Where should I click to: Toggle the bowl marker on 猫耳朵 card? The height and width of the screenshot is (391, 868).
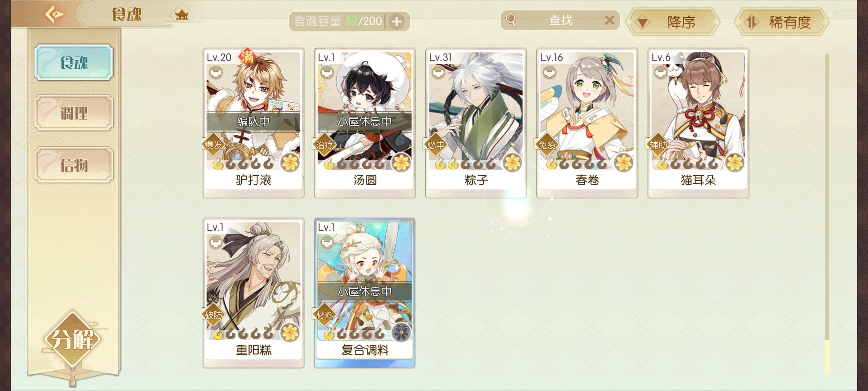660,72
